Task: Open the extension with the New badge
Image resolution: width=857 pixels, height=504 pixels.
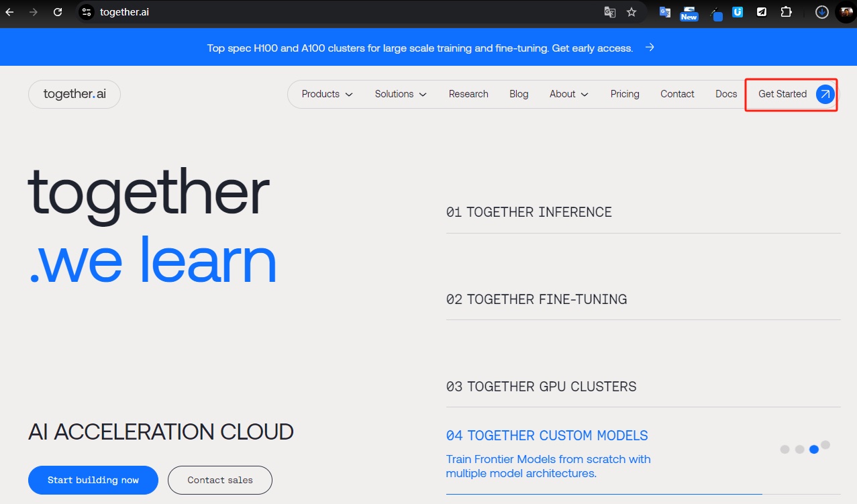Action: (689, 13)
